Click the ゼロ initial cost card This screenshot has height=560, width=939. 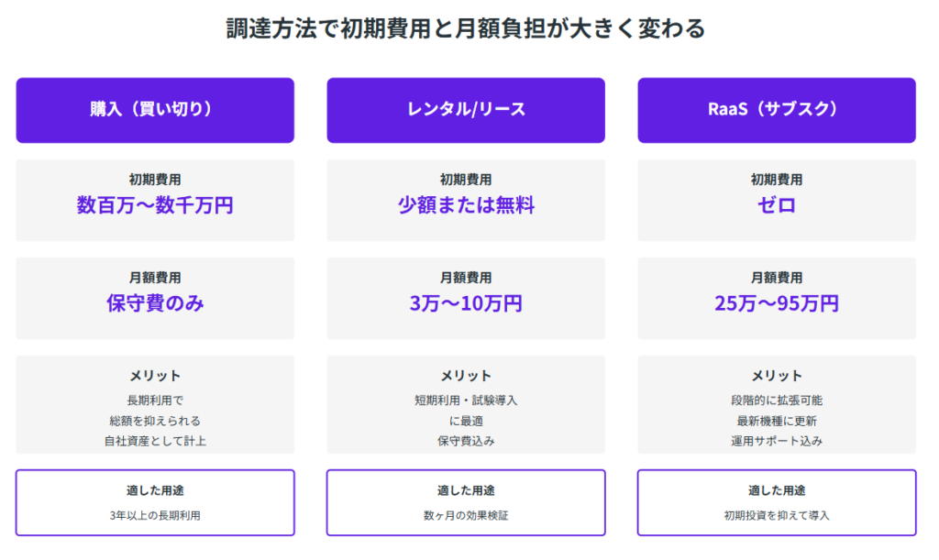click(777, 201)
